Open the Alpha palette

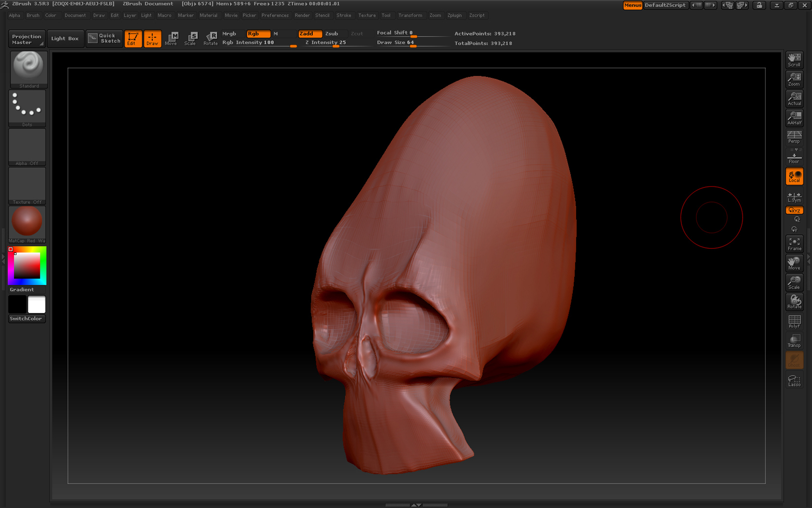click(14, 15)
